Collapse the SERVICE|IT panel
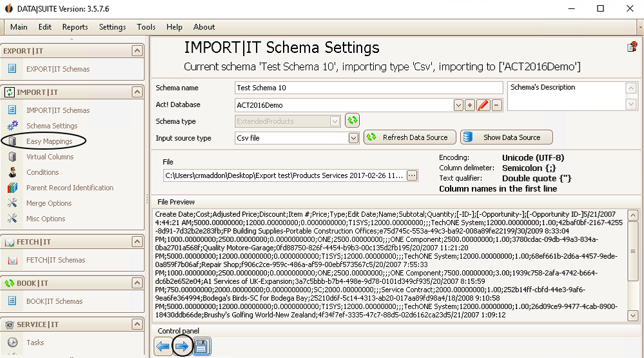Screen dimensions: 644x358 137,324
